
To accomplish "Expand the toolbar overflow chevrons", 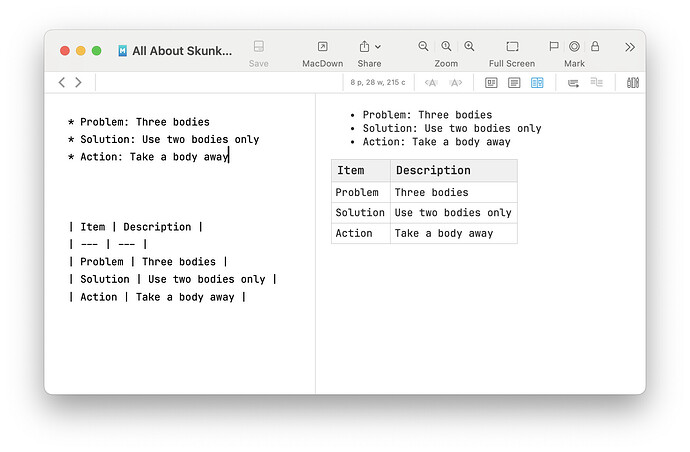I will (x=629, y=47).
